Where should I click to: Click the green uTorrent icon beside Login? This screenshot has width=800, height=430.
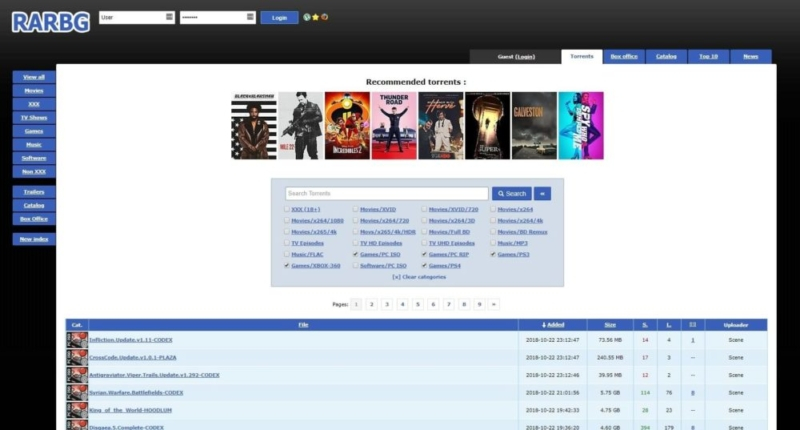(x=307, y=17)
